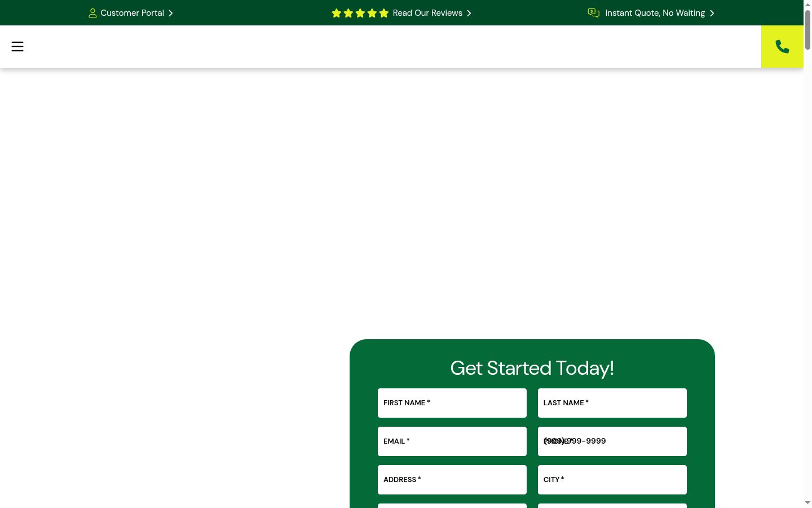
Task: Click the page vertical scrollbar thumb
Action: [807, 29]
